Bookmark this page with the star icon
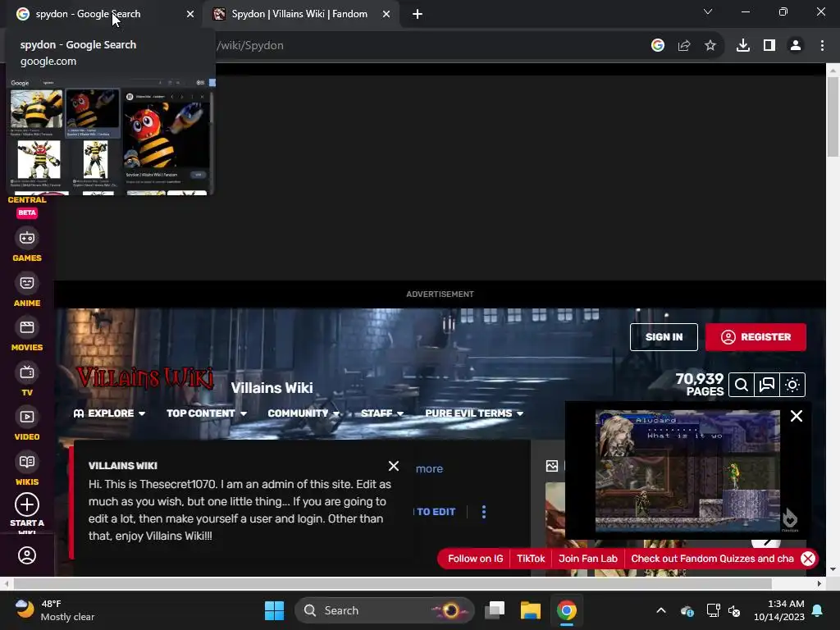Image resolution: width=840 pixels, height=630 pixels. point(710,46)
